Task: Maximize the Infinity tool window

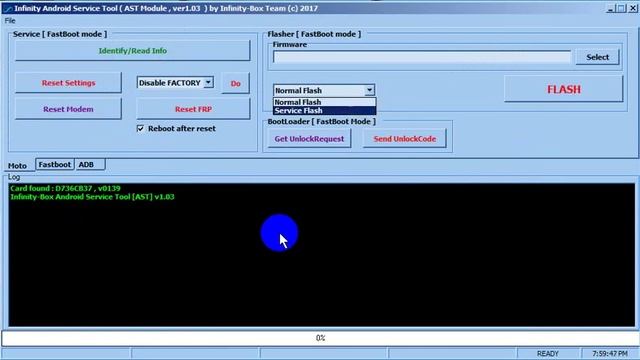Action: coord(621,8)
